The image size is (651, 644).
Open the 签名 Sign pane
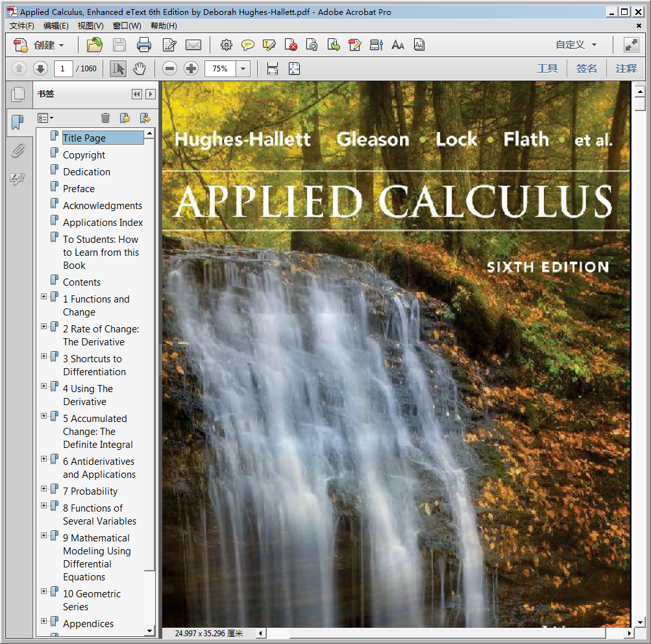point(586,69)
